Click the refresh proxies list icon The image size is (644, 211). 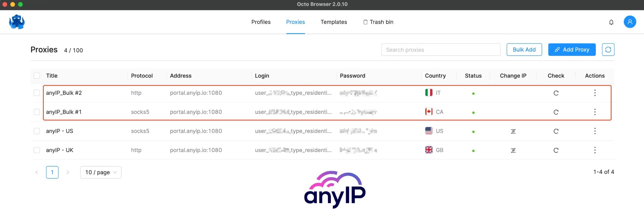pos(608,50)
